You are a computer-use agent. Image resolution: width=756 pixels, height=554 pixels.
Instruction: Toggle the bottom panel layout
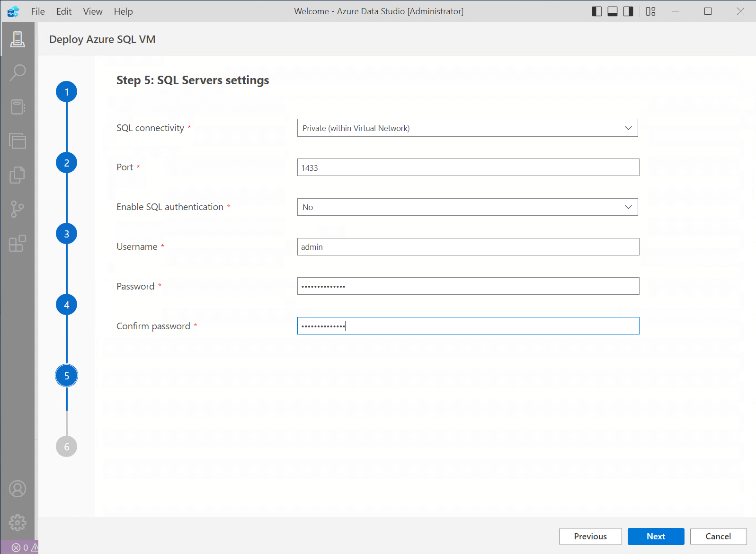pos(613,11)
